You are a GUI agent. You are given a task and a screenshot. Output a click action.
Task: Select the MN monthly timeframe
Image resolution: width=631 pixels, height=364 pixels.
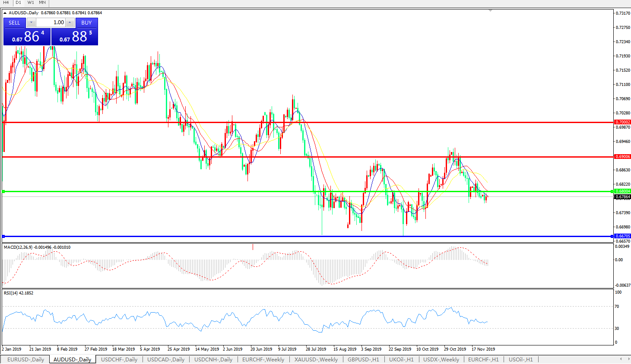point(42,3)
